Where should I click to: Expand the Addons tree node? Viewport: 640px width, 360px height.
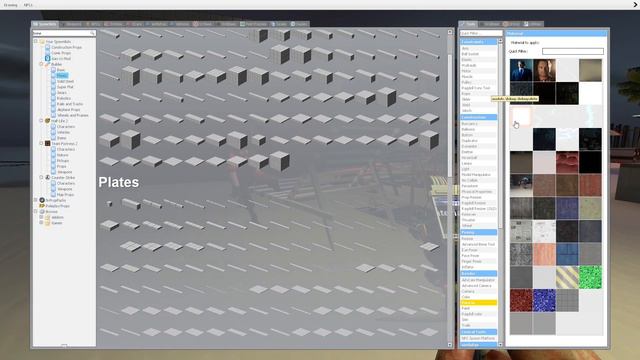point(41,217)
